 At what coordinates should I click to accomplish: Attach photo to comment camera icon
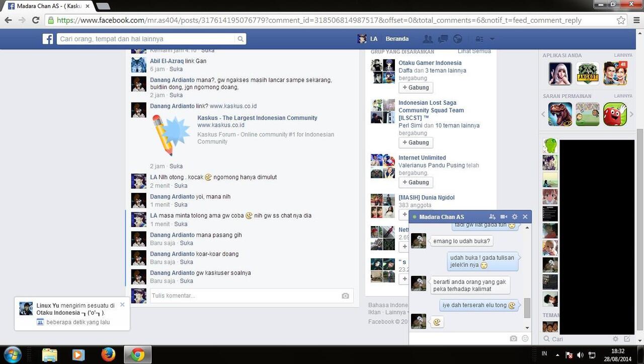[345, 296]
